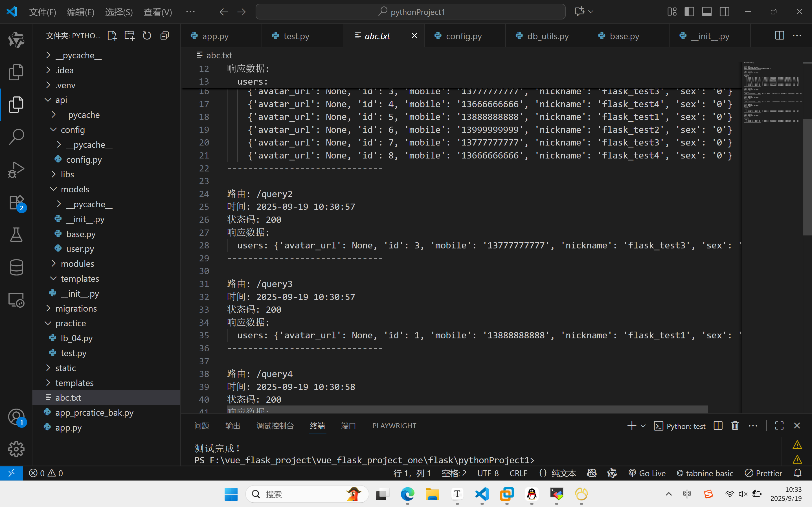Click New File icon in explorer header
812x507 pixels.
click(x=112, y=36)
